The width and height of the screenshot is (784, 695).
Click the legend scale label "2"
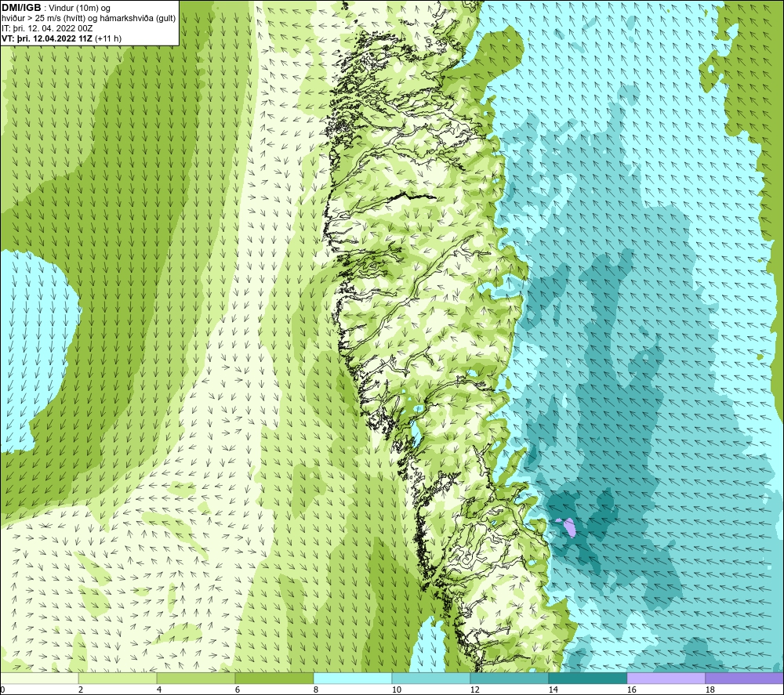click(81, 690)
